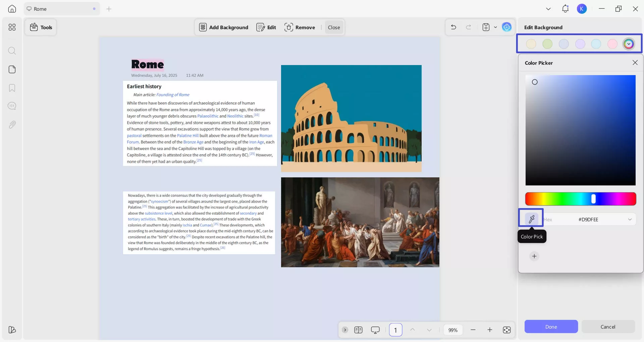Select the green background color swatch
This screenshot has height=342, width=644.
[547, 44]
